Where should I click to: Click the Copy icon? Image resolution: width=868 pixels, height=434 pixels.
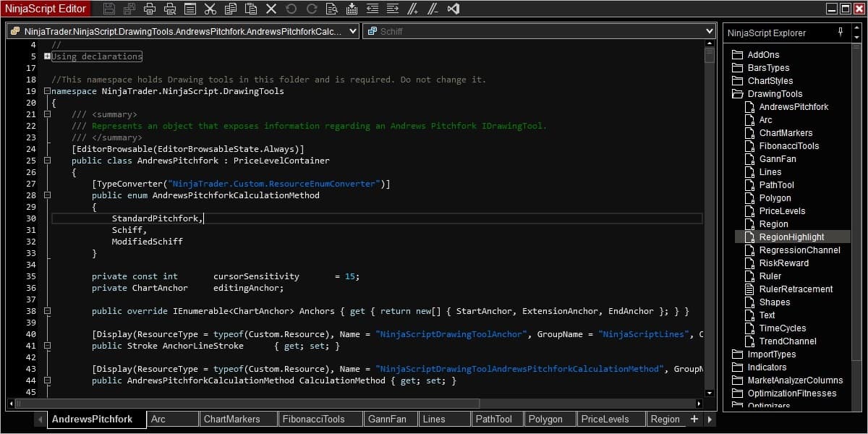(231, 9)
